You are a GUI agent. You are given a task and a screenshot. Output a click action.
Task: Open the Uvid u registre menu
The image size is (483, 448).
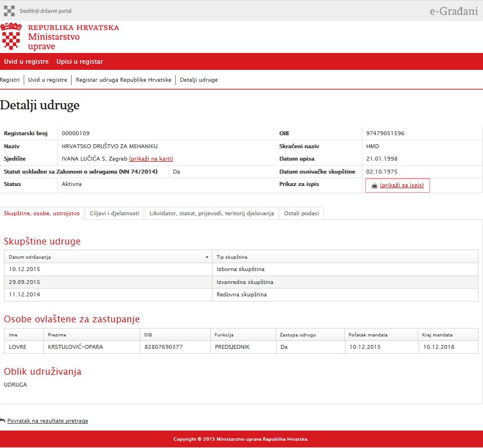(26, 61)
